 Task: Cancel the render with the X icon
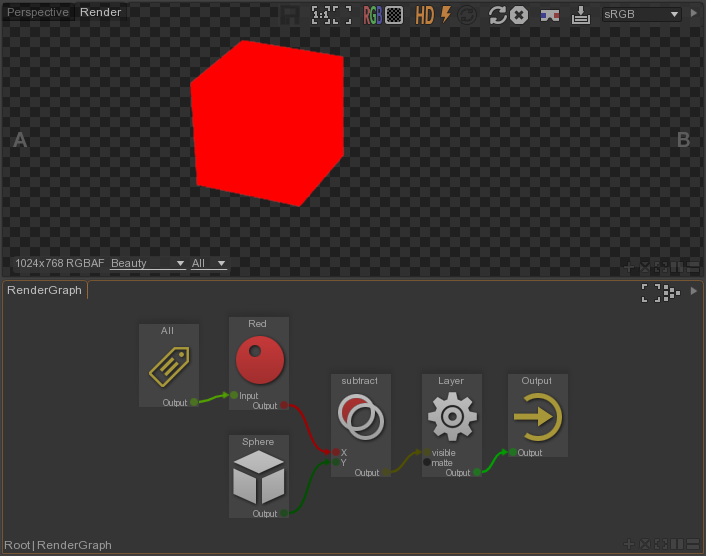[x=519, y=14]
